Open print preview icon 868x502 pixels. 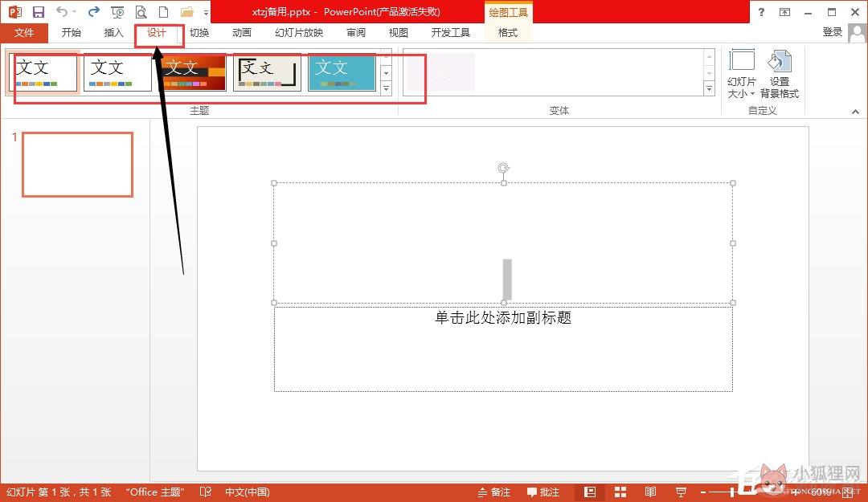141,11
